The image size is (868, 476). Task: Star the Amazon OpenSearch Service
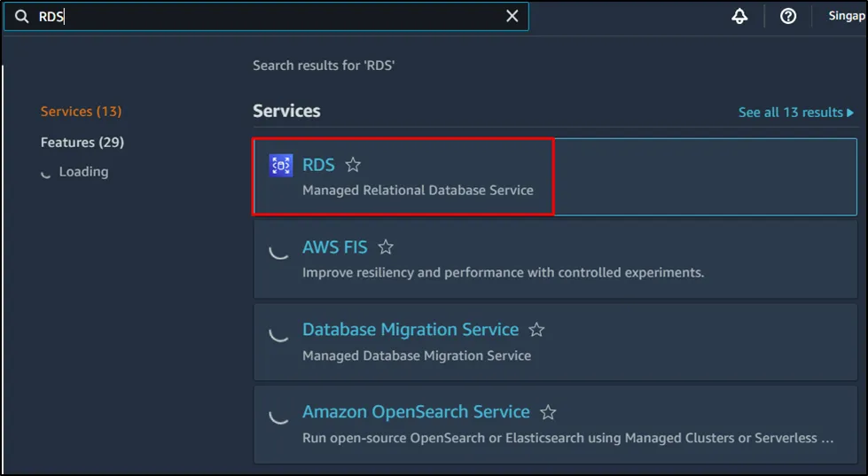pyautogui.click(x=548, y=412)
